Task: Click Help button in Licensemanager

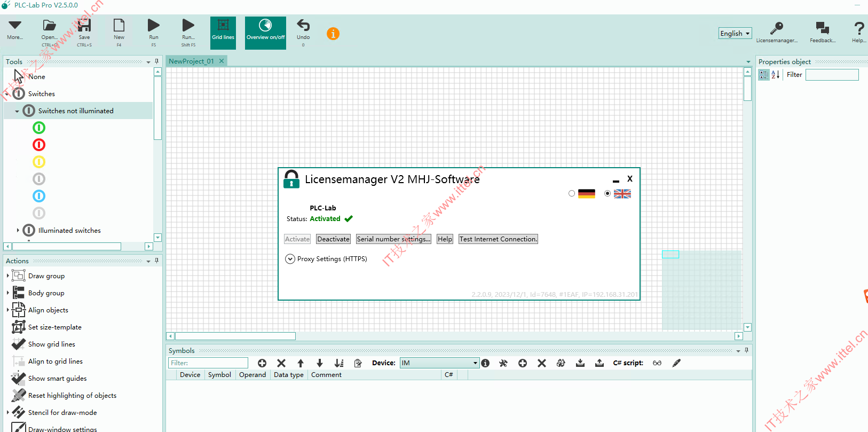Action: pyautogui.click(x=445, y=239)
